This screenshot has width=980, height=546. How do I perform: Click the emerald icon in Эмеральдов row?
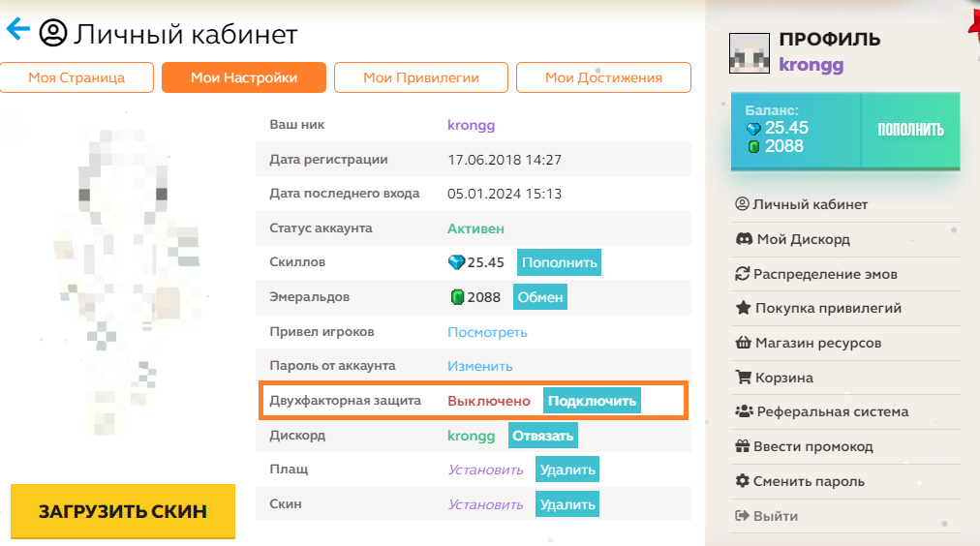click(x=457, y=297)
